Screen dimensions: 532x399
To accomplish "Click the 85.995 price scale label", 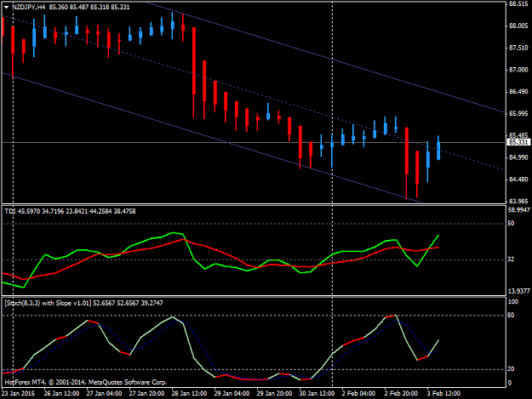I will point(518,113).
